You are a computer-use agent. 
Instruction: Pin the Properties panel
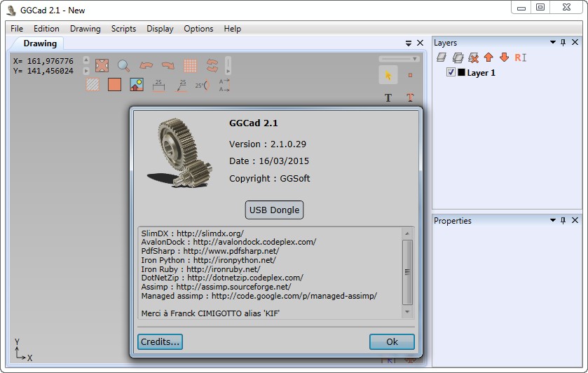(x=563, y=220)
